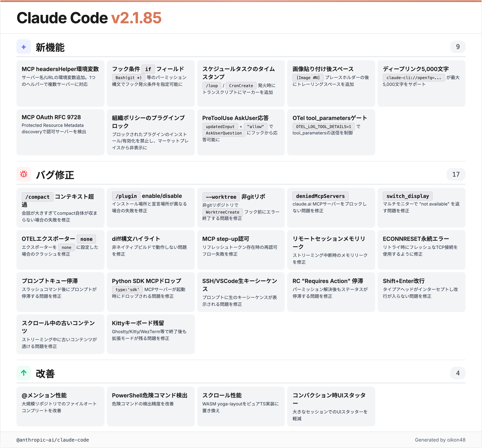Click the "type:'sdk'" code chip
The width and height of the screenshot is (482, 448).
127,290
